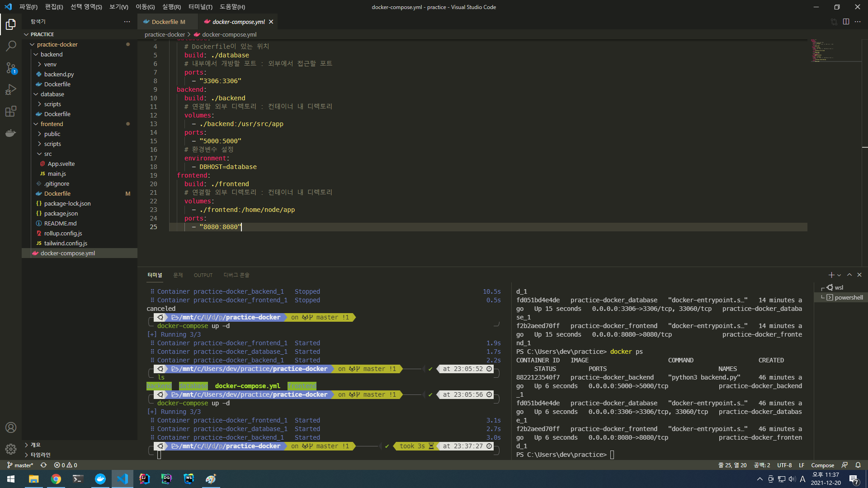Click the master branch indicator in status bar

tap(20, 465)
